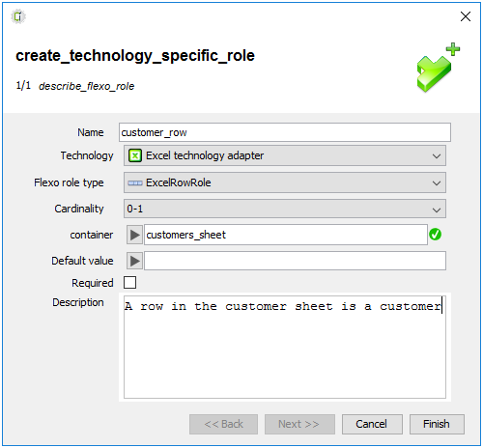Click the green validation checkmark beside container
The image size is (483, 448).
click(x=436, y=235)
